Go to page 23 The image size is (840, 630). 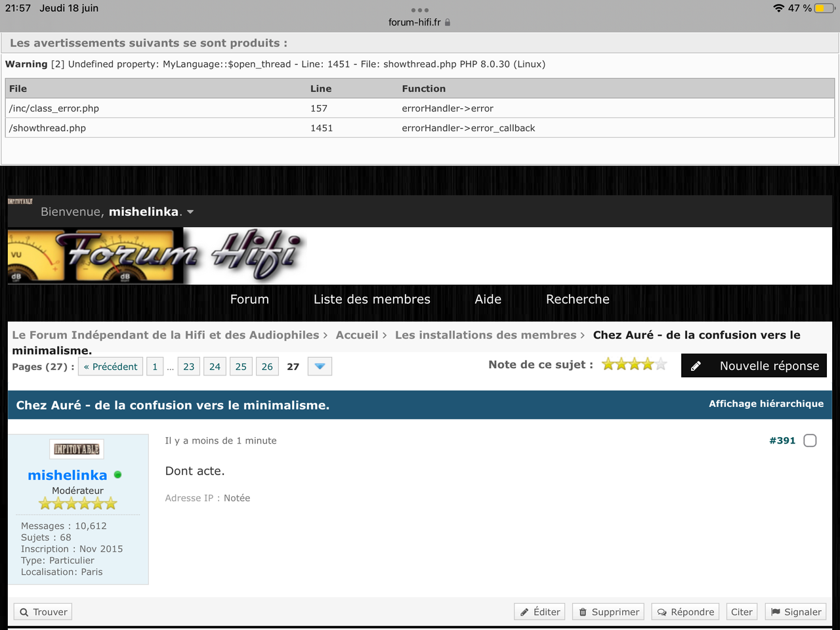point(189,366)
